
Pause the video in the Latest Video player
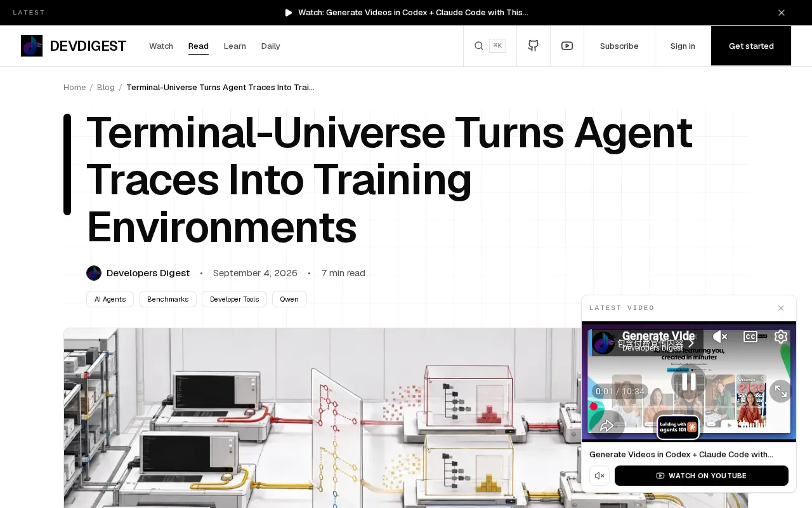point(689,382)
